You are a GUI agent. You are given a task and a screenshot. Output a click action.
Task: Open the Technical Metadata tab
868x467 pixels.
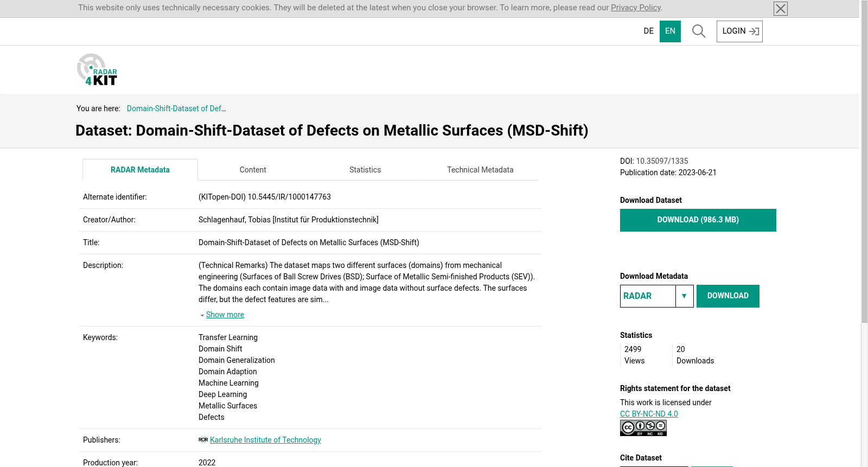coord(480,170)
